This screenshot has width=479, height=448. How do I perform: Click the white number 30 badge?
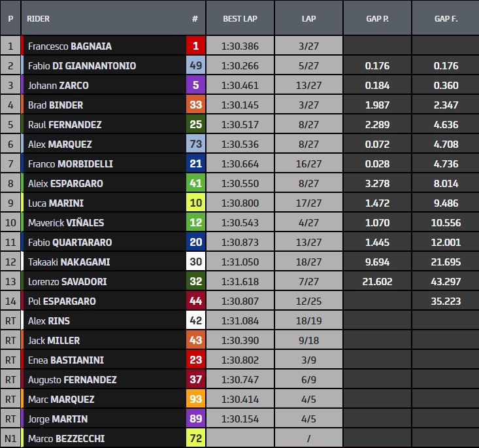point(195,262)
